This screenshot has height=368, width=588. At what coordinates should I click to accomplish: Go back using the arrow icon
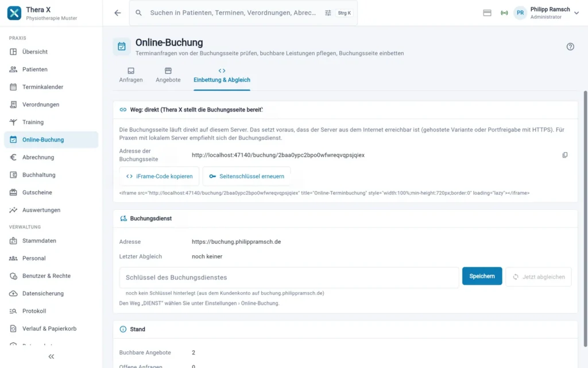coord(118,13)
